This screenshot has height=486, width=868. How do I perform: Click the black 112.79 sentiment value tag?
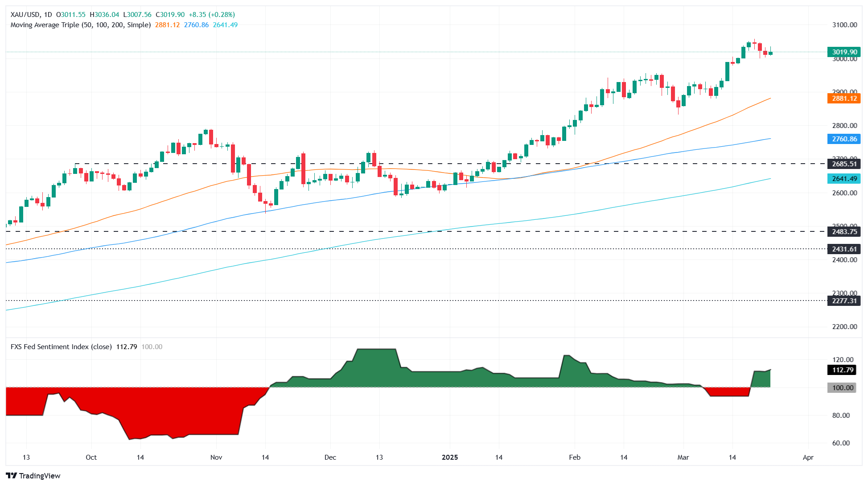click(842, 370)
